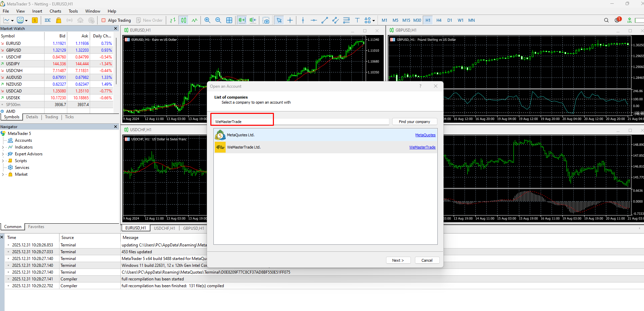Open the objects shapes dropdown arrow

(x=373, y=21)
